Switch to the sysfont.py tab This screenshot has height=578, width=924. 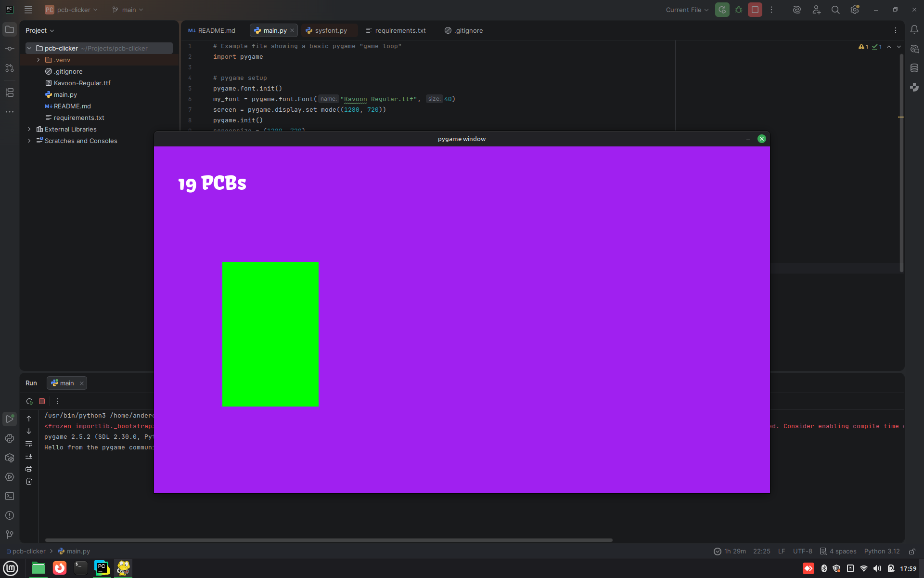point(330,30)
